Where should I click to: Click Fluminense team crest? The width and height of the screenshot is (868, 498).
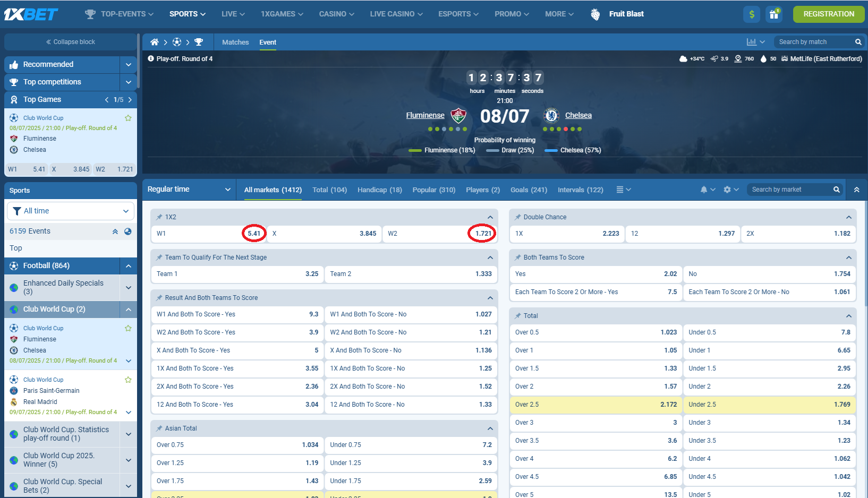(458, 115)
